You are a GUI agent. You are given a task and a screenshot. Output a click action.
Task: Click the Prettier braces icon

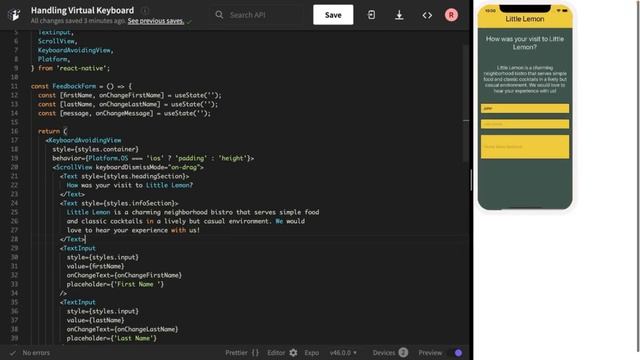255,353
